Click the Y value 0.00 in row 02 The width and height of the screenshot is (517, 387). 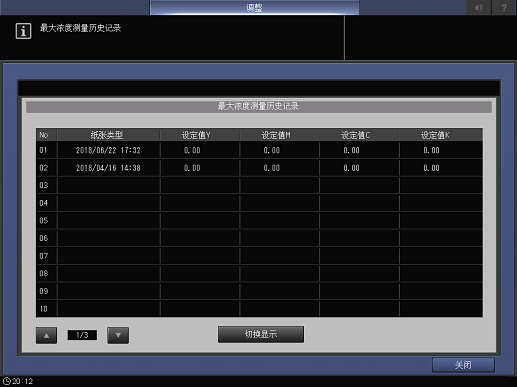192,168
